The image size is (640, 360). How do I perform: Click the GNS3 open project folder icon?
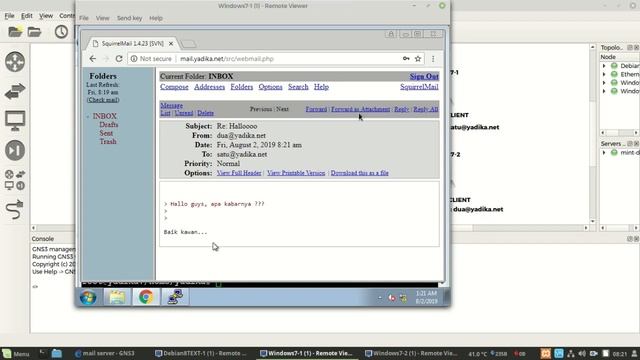pyautogui.click(x=34, y=32)
